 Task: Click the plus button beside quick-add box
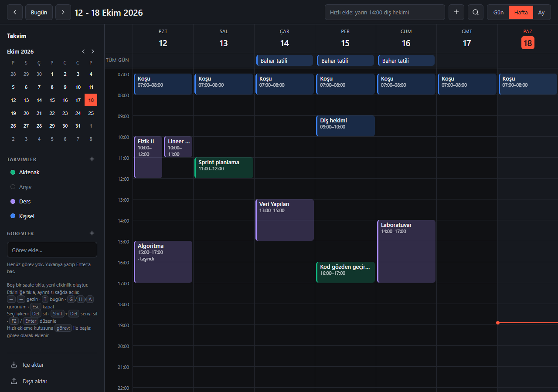click(456, 12)
